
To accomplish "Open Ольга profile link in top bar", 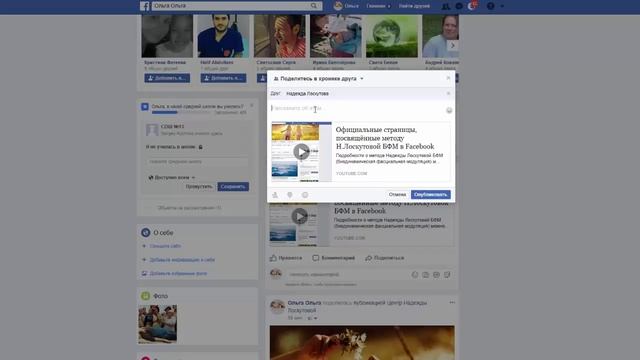I will (x=351, y=6).
